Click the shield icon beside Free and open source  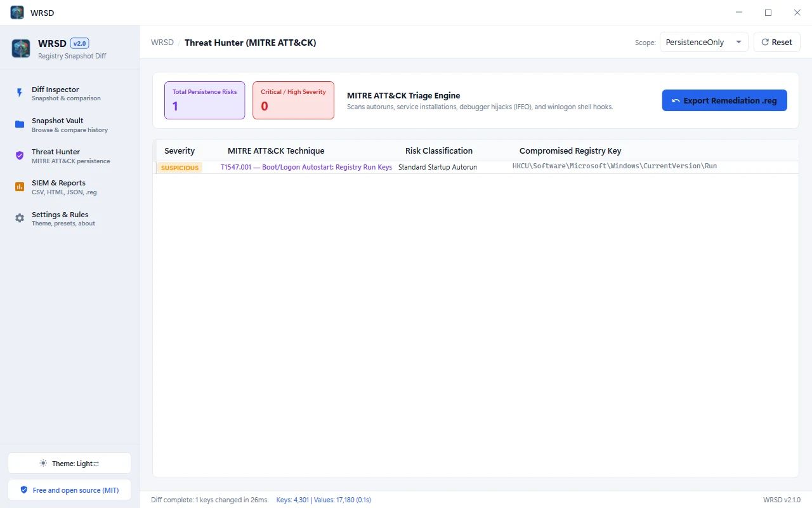[24, 490]
